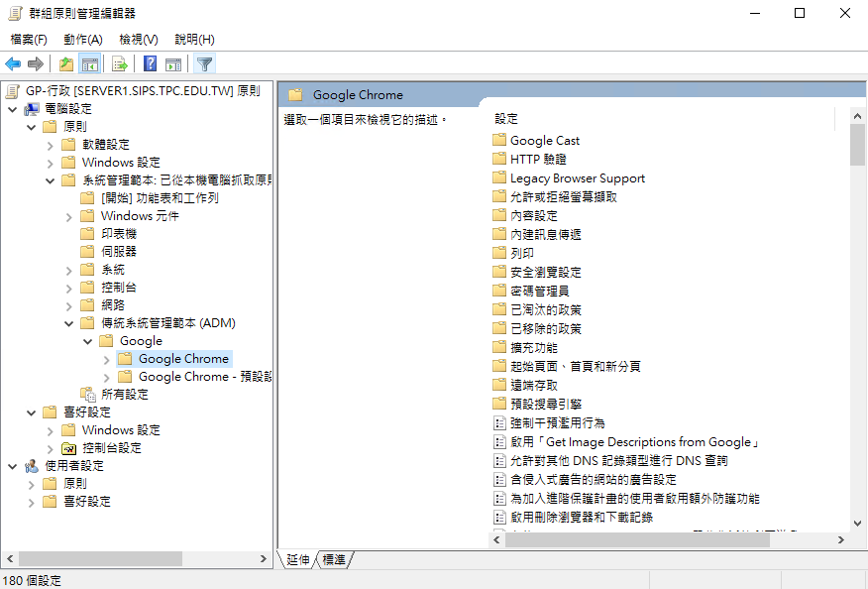
Task: Click the Up one level folder icon
Action: pyautogui.click(x=66, y=64)
